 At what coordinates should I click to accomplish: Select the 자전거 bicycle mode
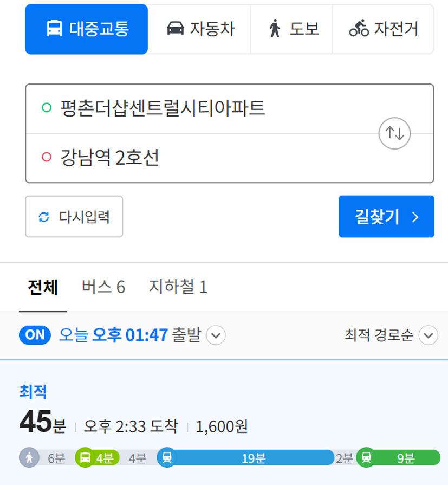383,29
